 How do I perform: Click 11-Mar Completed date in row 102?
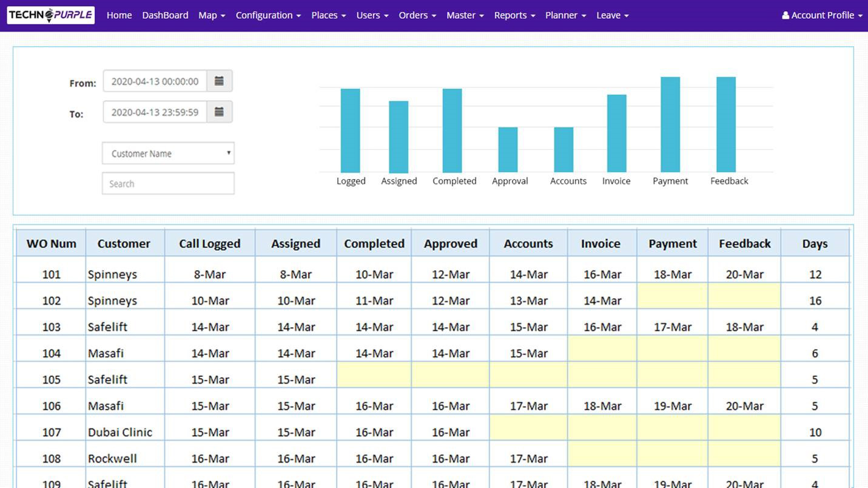tap(374, 300)
